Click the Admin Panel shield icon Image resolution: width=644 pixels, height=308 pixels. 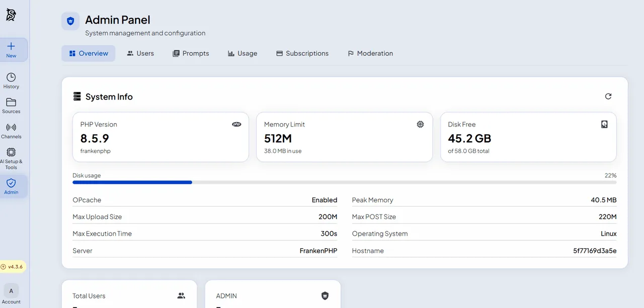pos(70,21)
